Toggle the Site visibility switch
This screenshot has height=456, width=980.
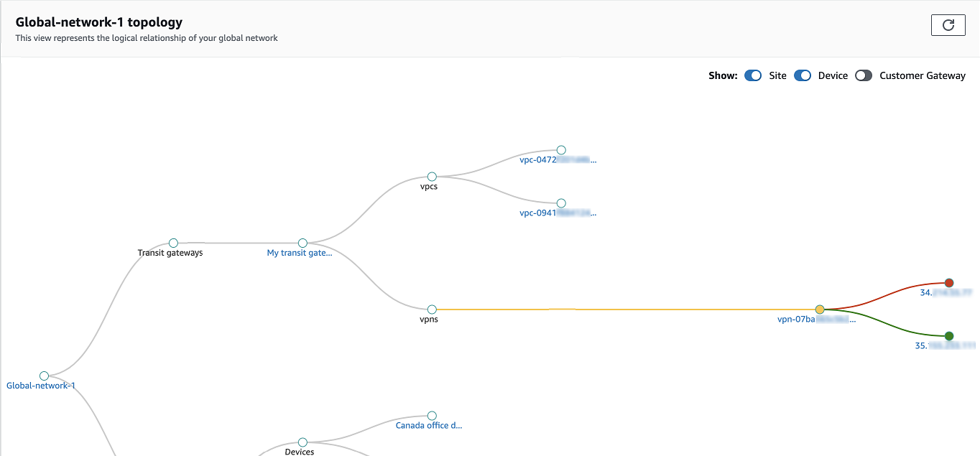(x=753, y=75)
